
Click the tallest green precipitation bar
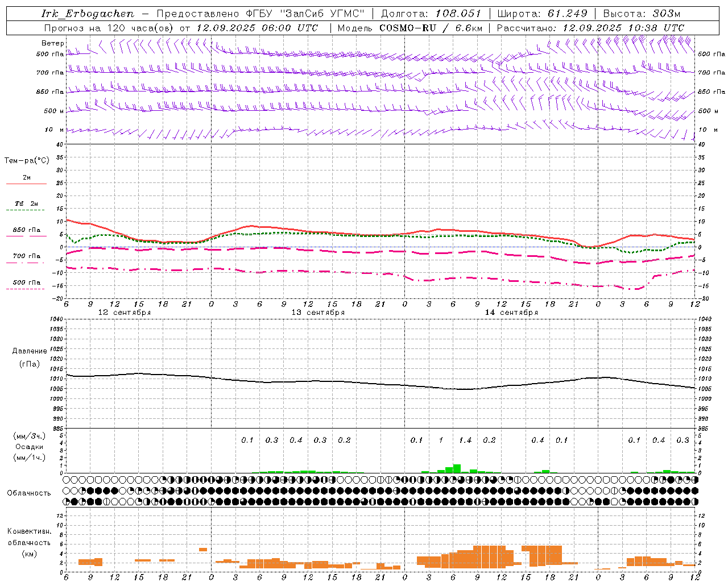(x=457, y=468)
